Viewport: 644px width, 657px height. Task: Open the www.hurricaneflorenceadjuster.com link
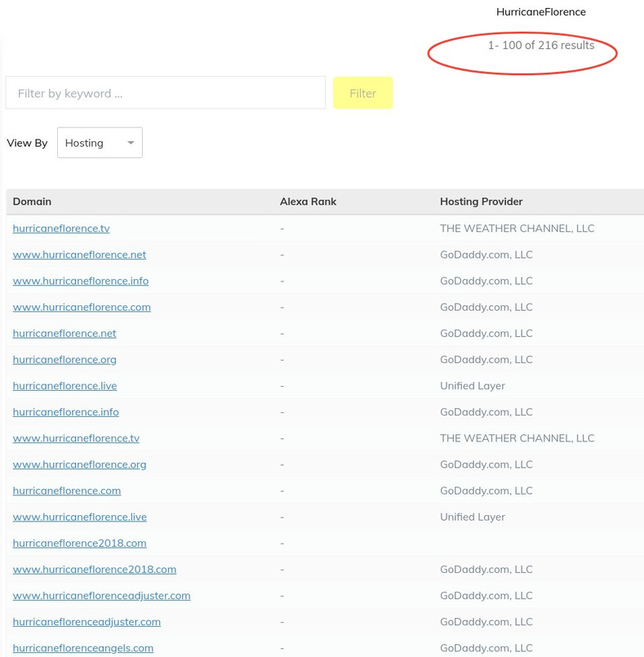pos(101,596)
